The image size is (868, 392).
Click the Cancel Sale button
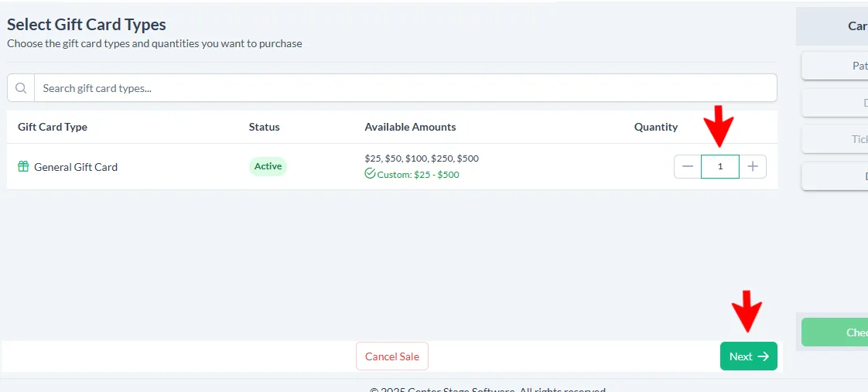[392, 356]
